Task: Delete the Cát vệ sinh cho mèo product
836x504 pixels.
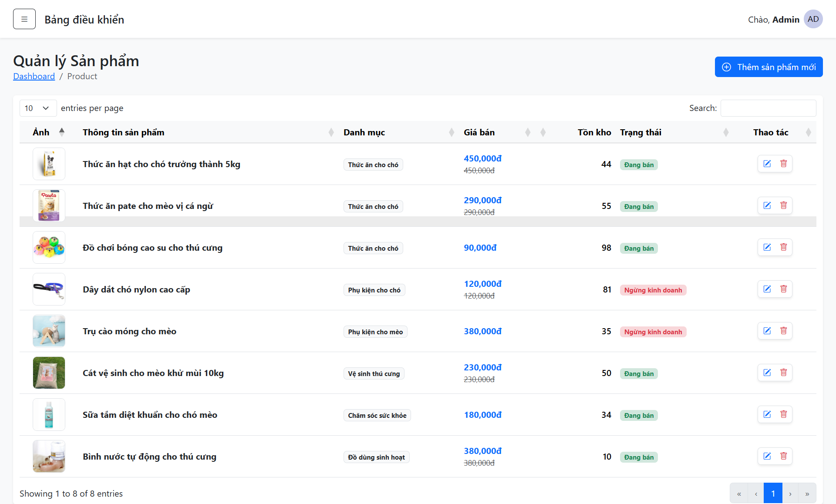Action: (x=783, y=373)
